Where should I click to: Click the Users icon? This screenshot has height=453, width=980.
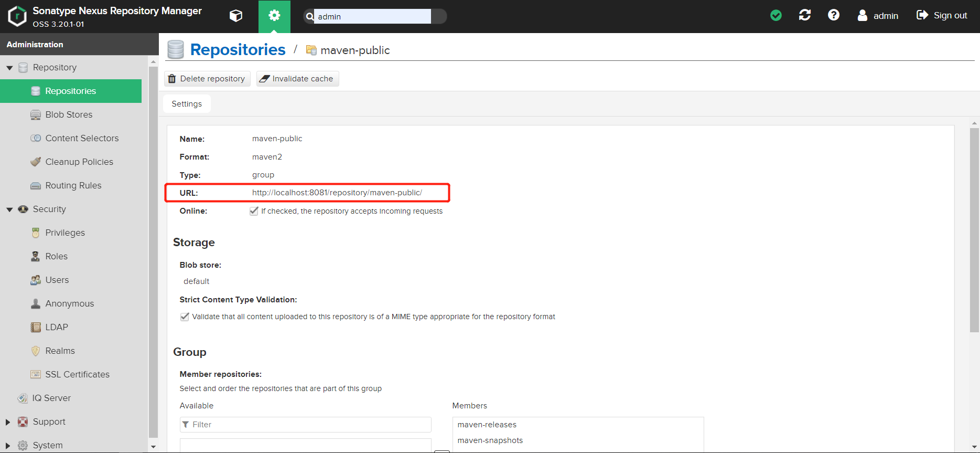tap(36, 280)
